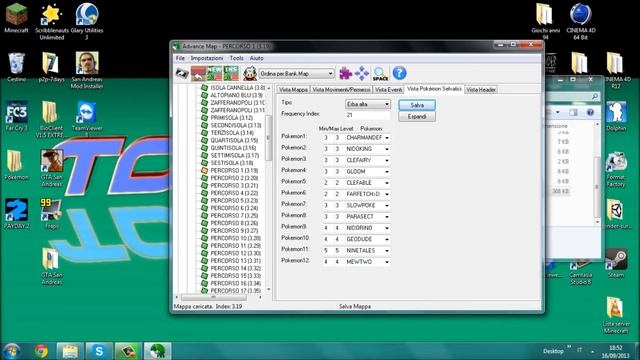Open the Tools menu
640x360 pixels.
236,58
